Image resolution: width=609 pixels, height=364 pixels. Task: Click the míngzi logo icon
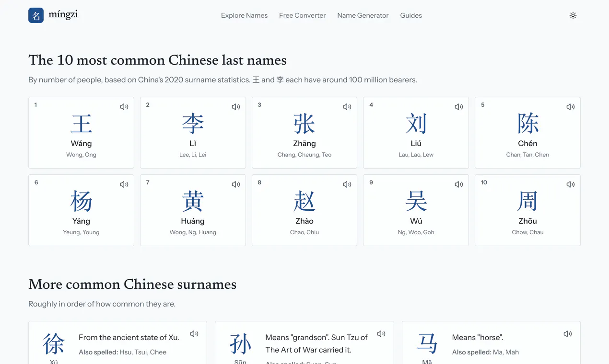click(x=36, y=15)
